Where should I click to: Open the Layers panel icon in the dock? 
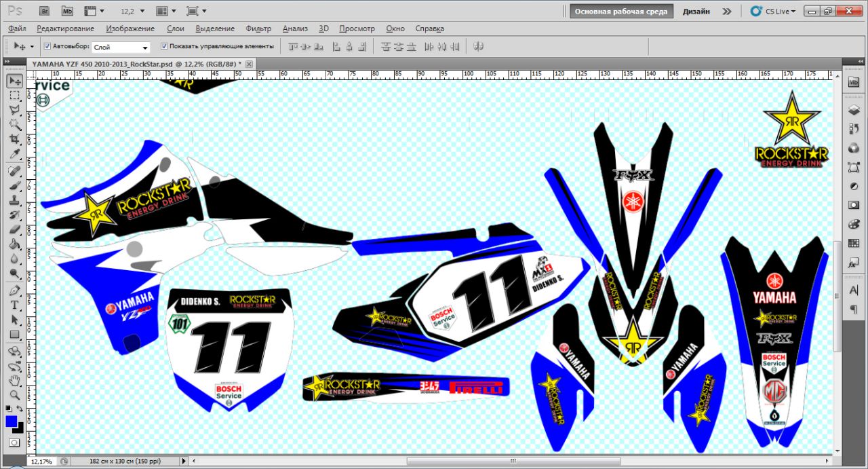(x=854, y=110)
